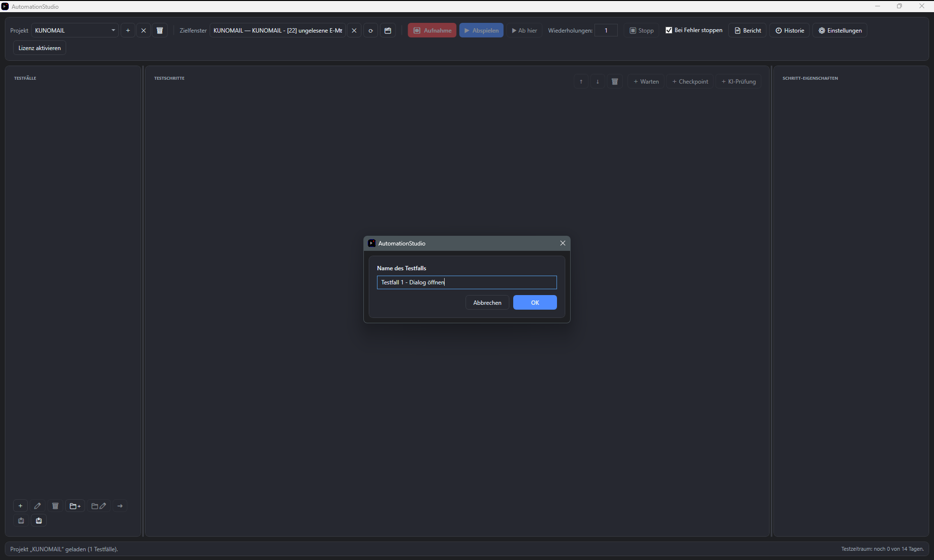Close project via X next to KUNOMAIL

point(144,30)
